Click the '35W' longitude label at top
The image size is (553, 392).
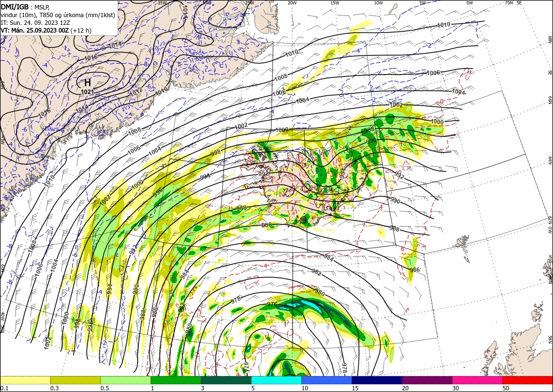[162, 2]
